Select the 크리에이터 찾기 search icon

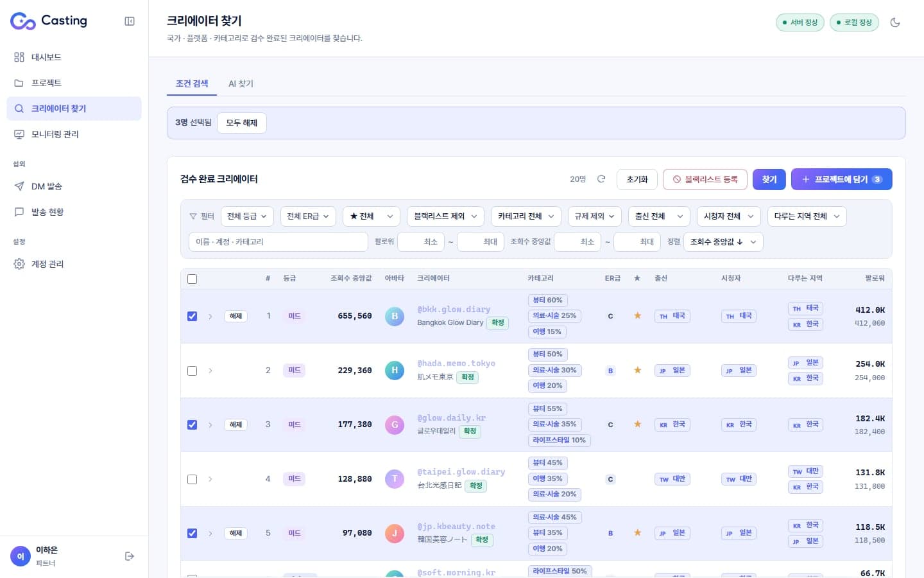[x=19, y=109]
